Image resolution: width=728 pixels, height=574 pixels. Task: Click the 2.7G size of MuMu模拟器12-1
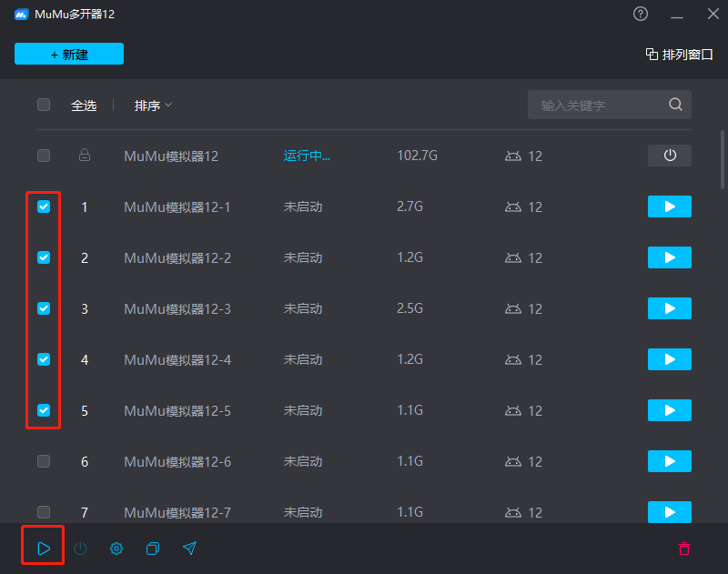click(x=409, y=206)
